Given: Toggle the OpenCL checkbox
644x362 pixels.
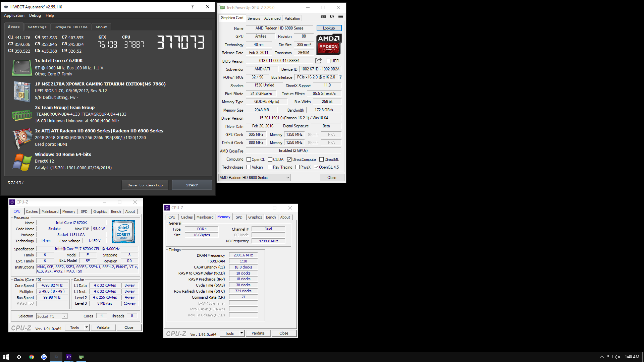Looking at the screenshot, I should point(249,160).
